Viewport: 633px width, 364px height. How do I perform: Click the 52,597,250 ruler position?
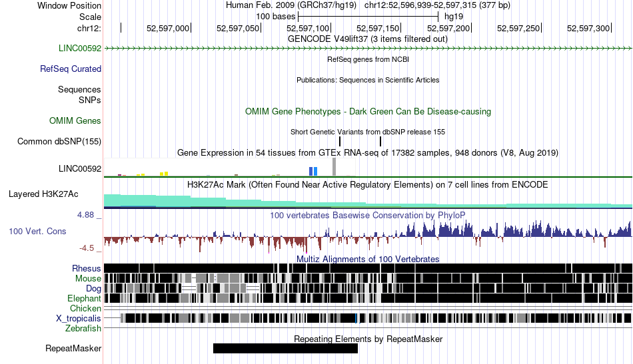tap(518, 28)
